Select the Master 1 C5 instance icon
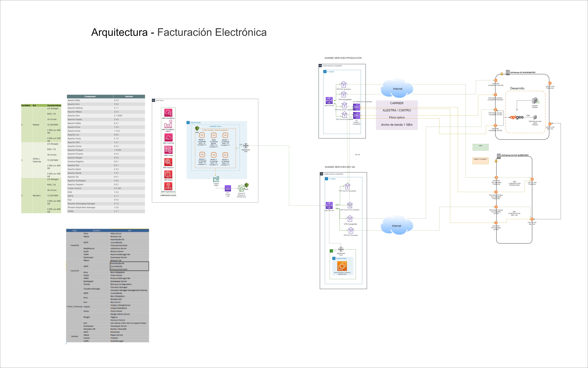Screen dimensions: 588x368 (x=202, y=135)
